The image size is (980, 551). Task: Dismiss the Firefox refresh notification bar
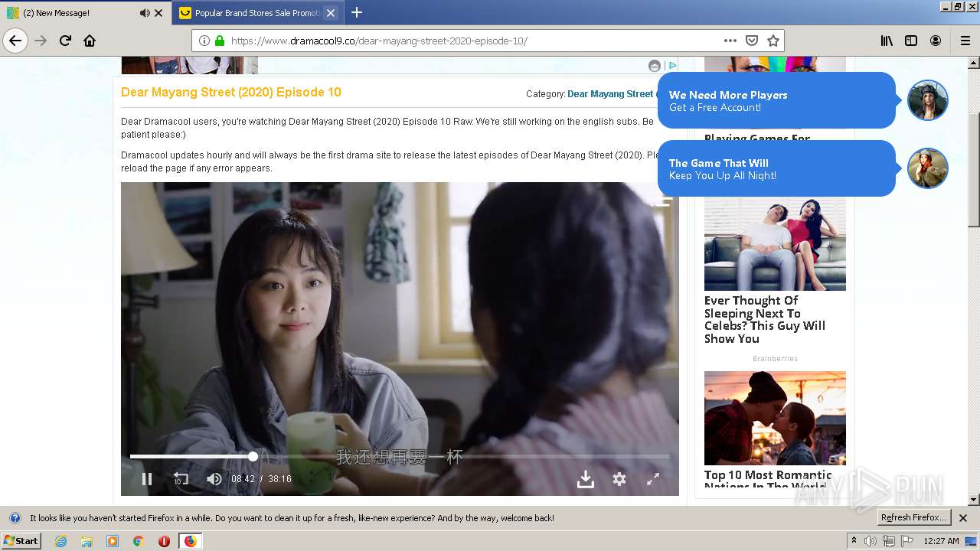click(x=963, y=518)
